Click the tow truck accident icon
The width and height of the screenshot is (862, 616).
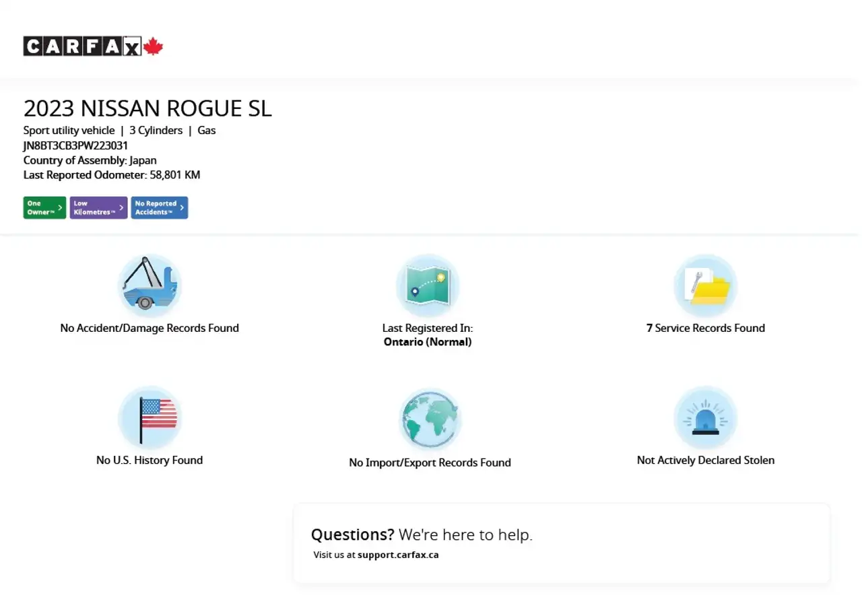tap(150, 285)
